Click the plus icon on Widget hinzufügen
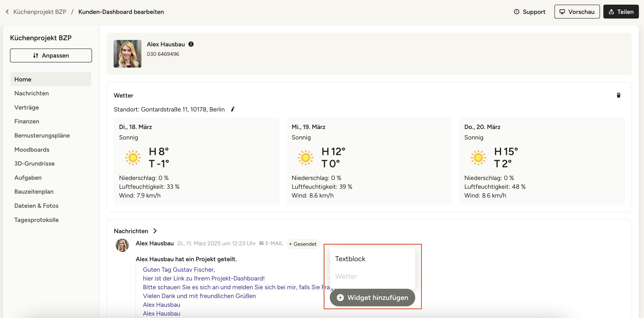 (340, 298)
